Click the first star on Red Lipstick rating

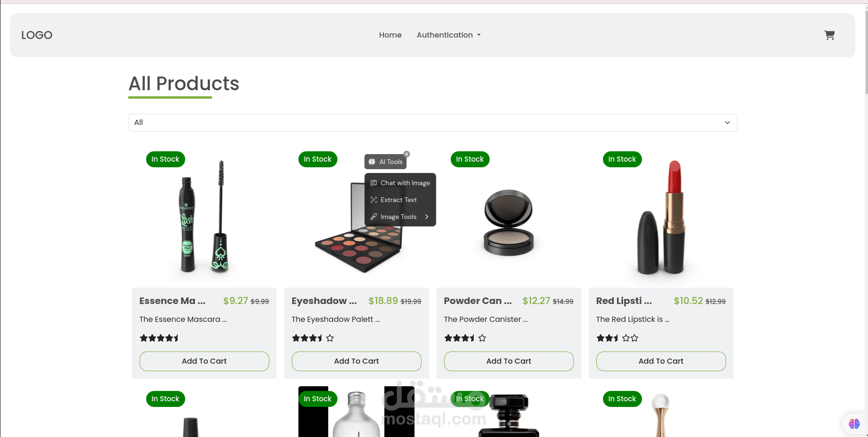(601, 338)
